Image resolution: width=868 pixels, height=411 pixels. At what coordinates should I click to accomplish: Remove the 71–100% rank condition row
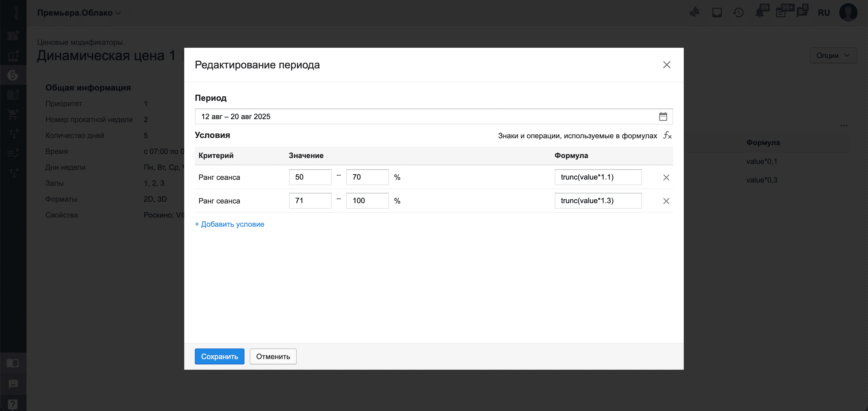(666, 201)
